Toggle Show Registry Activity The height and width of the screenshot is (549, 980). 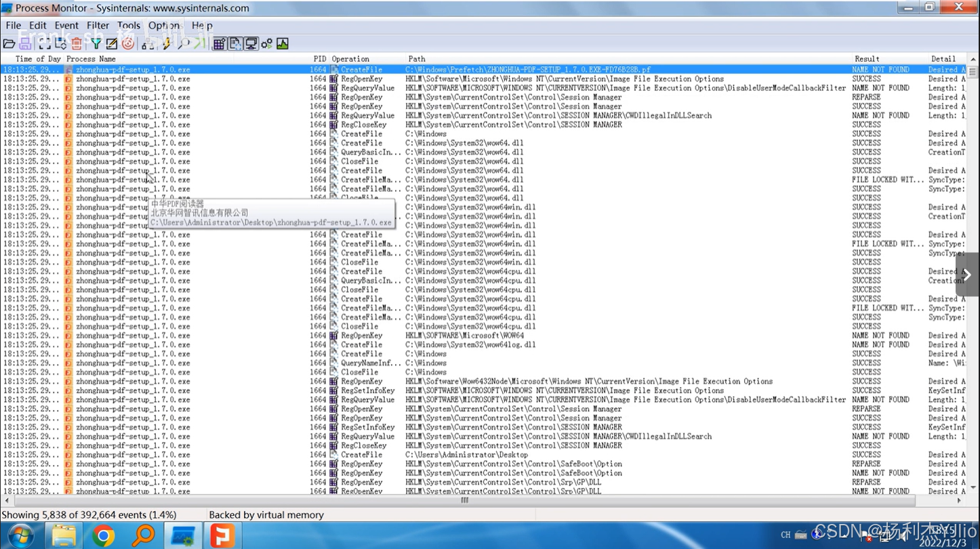tap(219, 43)
